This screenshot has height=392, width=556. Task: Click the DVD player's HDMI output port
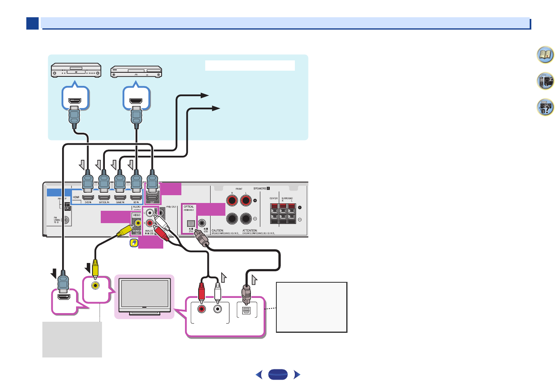coord(75,100)
